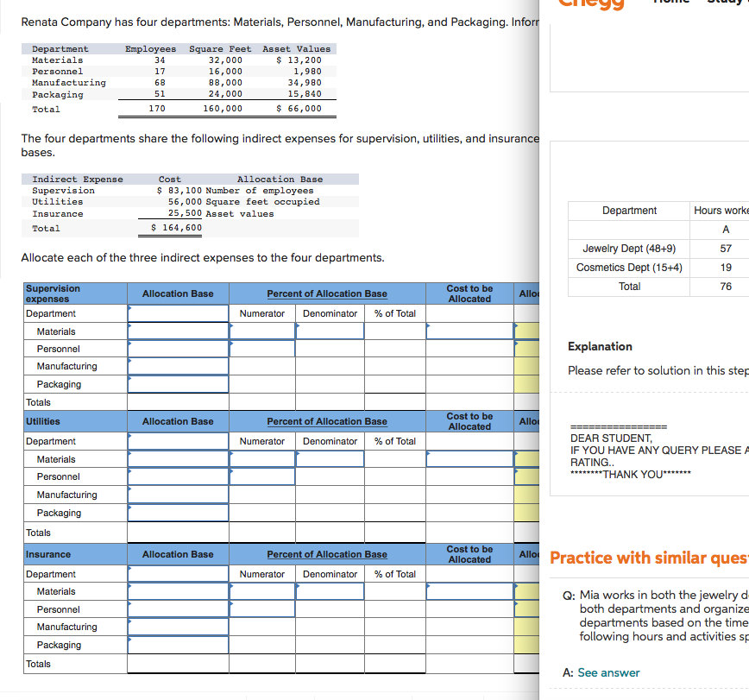The image size is (749, 700).
Task: Select Utilities Materials allocation base field
Action: click(178, 458)
